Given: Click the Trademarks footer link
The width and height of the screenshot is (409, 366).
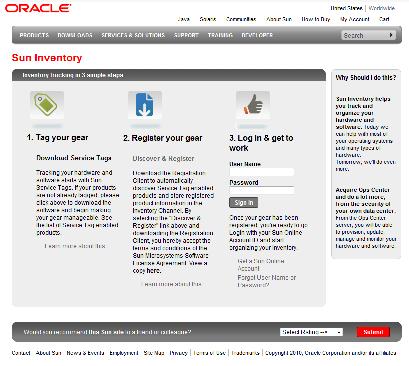Looking at the screenshot, I should point(245,353).
